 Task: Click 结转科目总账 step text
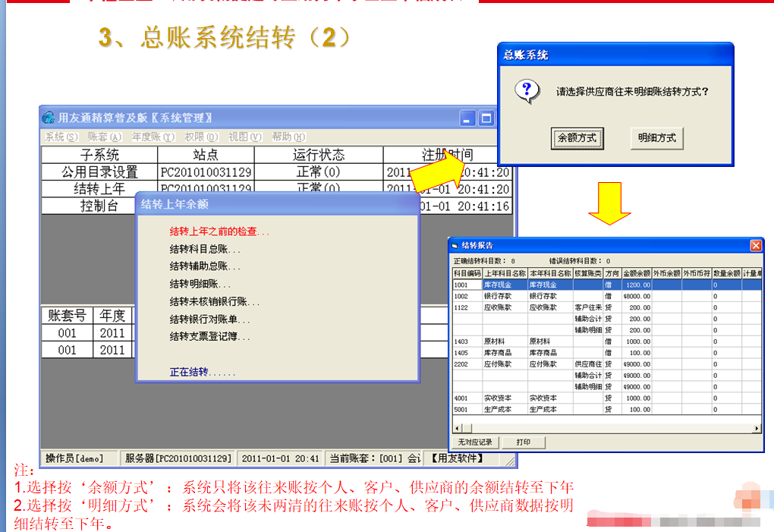click(205, 249)
